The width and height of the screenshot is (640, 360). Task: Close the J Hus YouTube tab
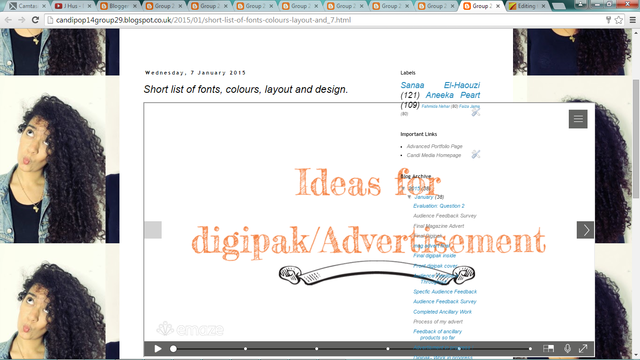[x=89, y=6]
